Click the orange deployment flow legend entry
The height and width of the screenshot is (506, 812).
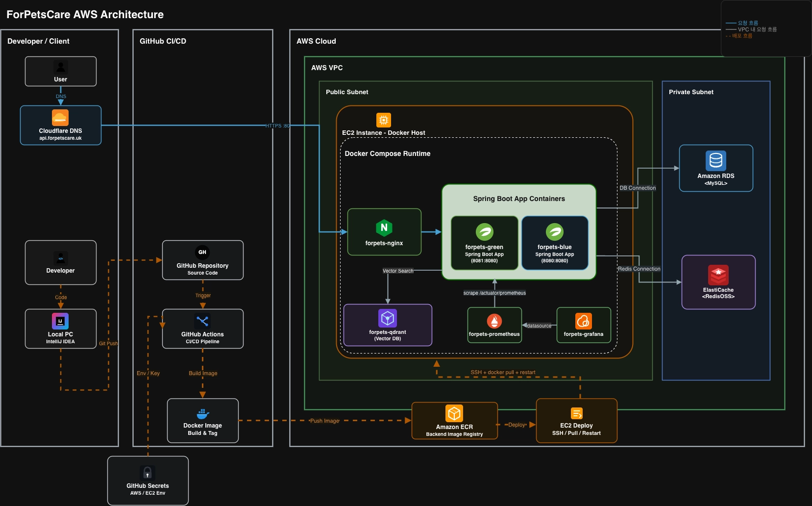pyautogui.click(x=739, y=36)
